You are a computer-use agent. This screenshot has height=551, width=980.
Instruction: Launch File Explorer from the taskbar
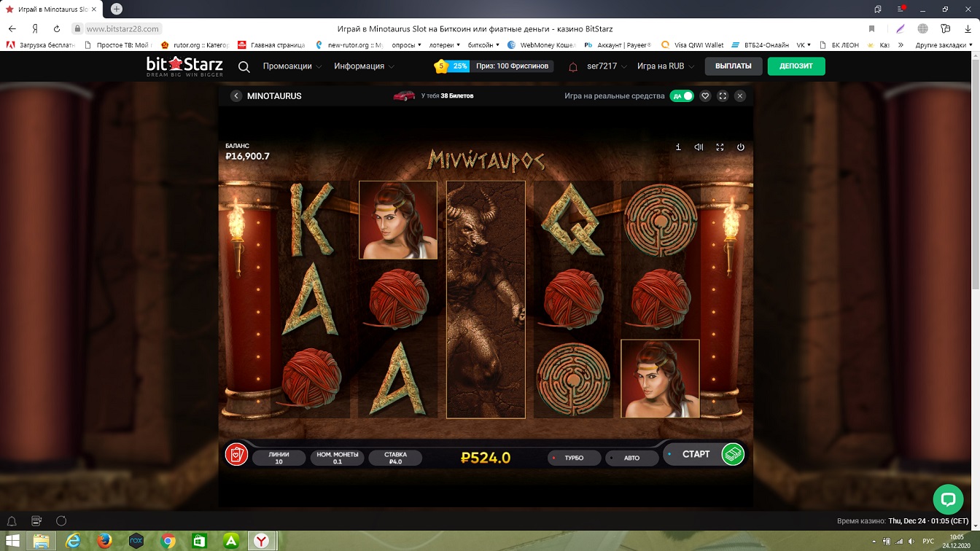[42, 541]
